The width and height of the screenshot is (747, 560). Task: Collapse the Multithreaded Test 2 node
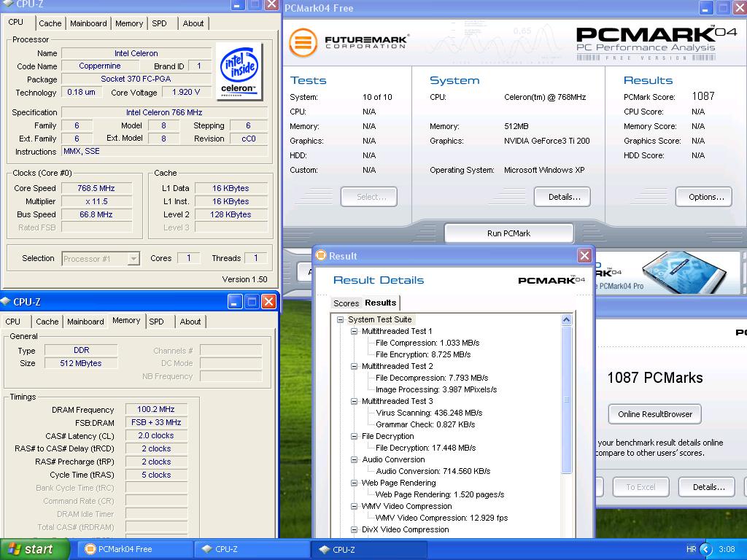tap(354, 366)
